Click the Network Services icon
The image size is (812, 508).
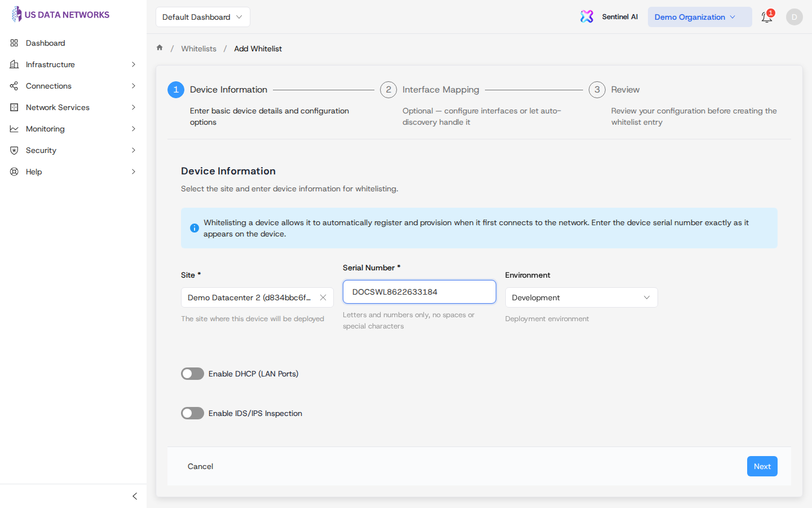coord(14,107)
